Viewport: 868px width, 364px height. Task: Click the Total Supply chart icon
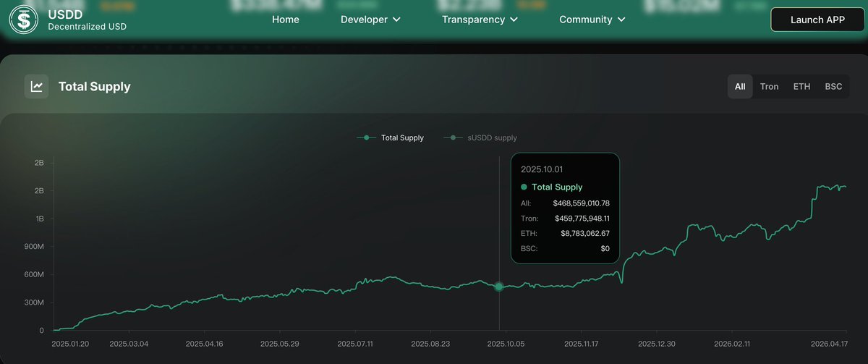coord(36,87)
